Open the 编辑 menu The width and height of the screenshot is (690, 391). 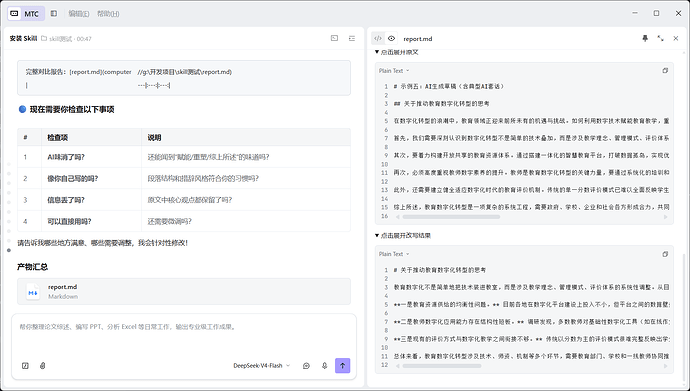pos(79,14)
